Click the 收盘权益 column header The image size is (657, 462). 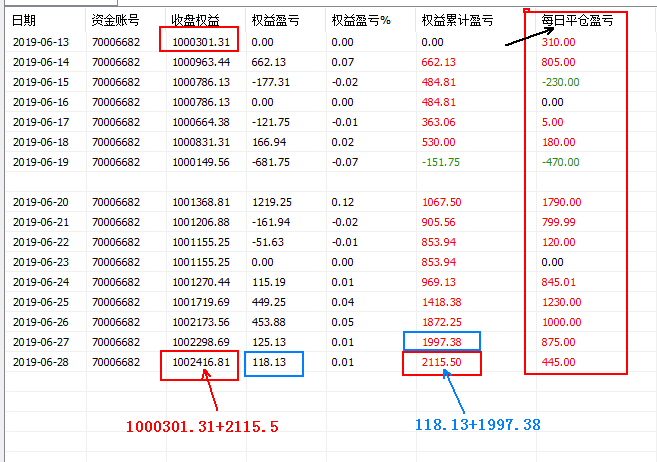196,20
